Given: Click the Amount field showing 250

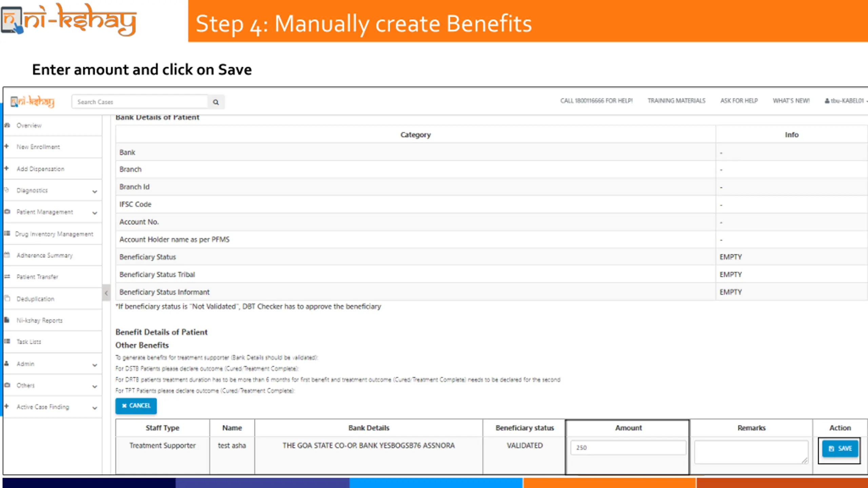Looking at the screenshot, I should pyautogui.click(x=628, y=447).
